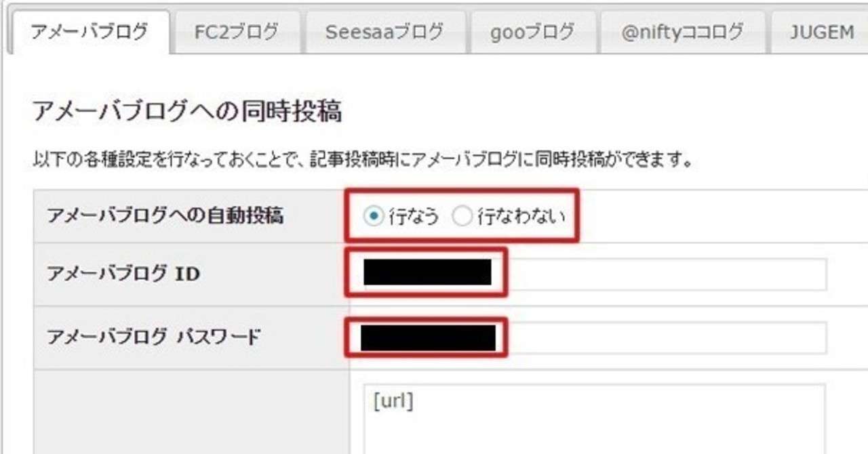Click the blacked-out value in password field
Screen dimensions: 868x454
click(x=428, y=337)
